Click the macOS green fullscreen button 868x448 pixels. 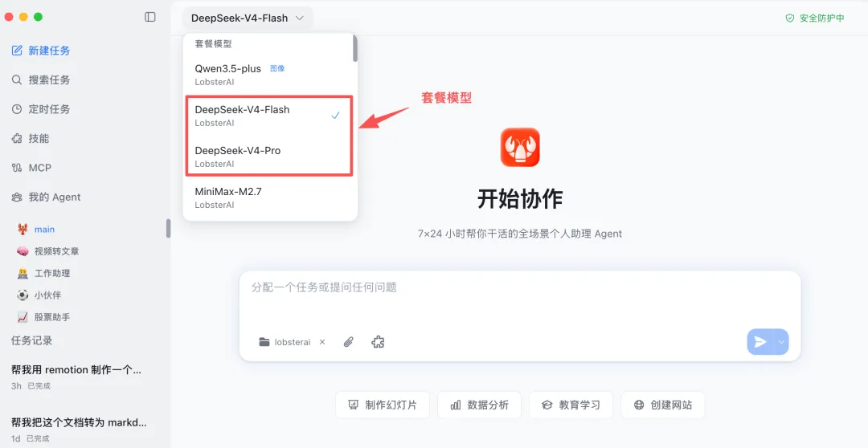tap(39, 17)
